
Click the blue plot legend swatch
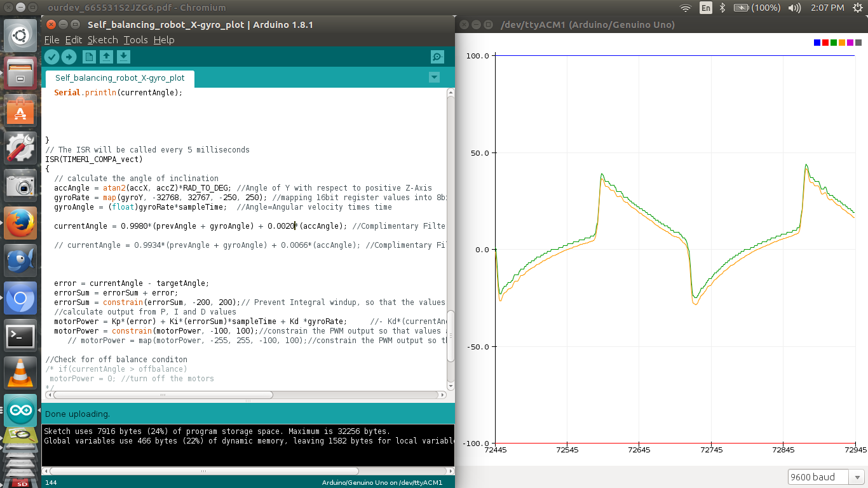(817, 43)
